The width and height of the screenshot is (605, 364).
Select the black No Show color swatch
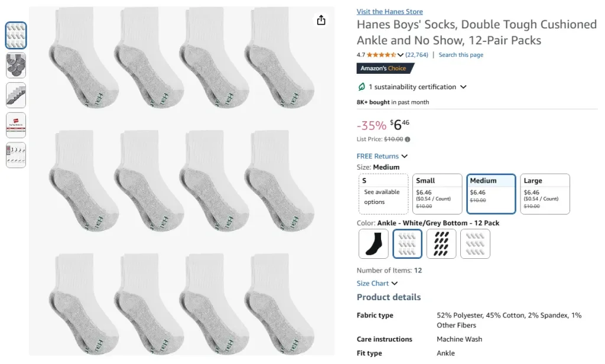pyautogui.click(x=441, y=243)
